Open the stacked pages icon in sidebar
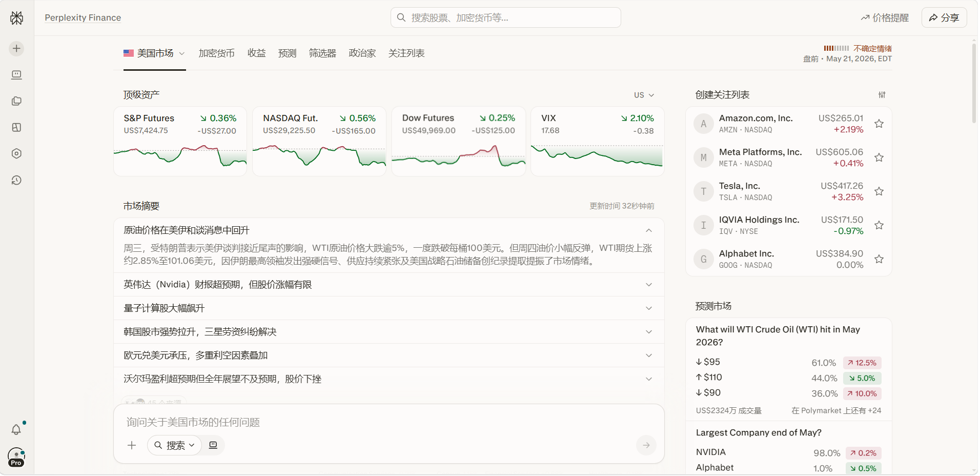980x476 pixels. (x=16, y=101)
